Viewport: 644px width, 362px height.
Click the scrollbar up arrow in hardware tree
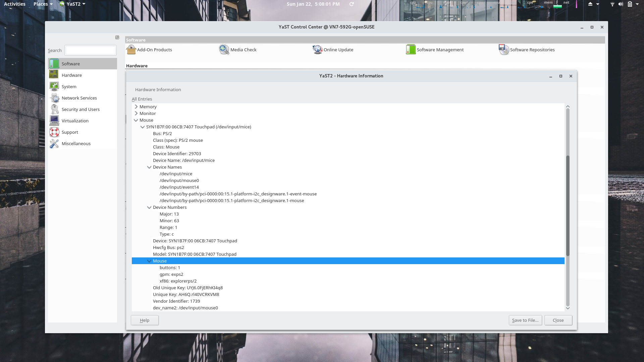click(x=568, y=106)
